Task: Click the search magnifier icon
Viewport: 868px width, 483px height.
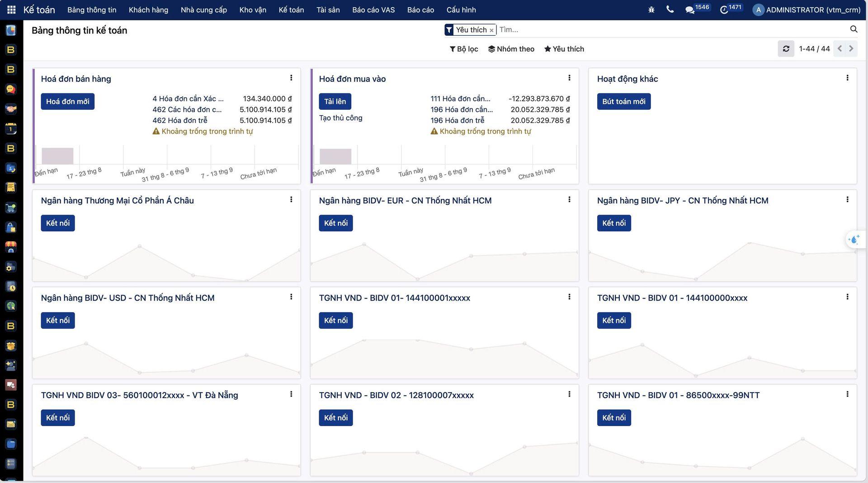Action: pyautogui.click(x=854, y=29)
